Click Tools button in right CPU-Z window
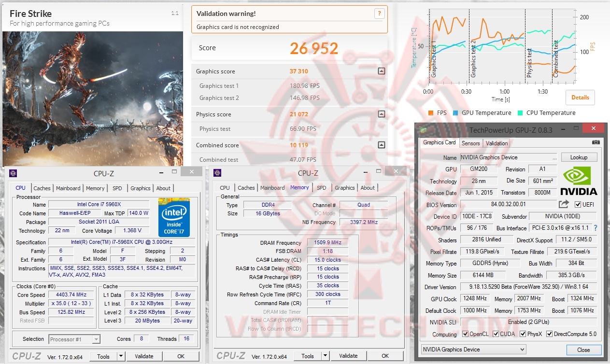Viewport: 610px width, 364px height. pos(308,356)
